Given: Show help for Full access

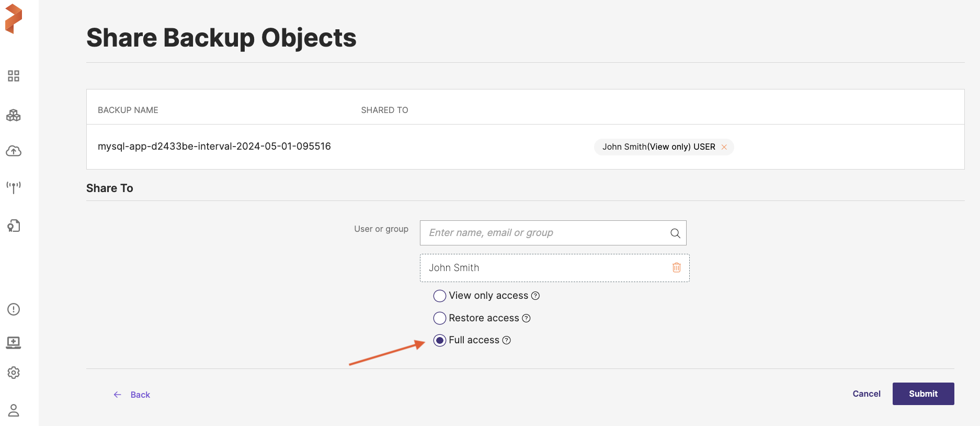Looking at the screenshot, I should [506, 340].
